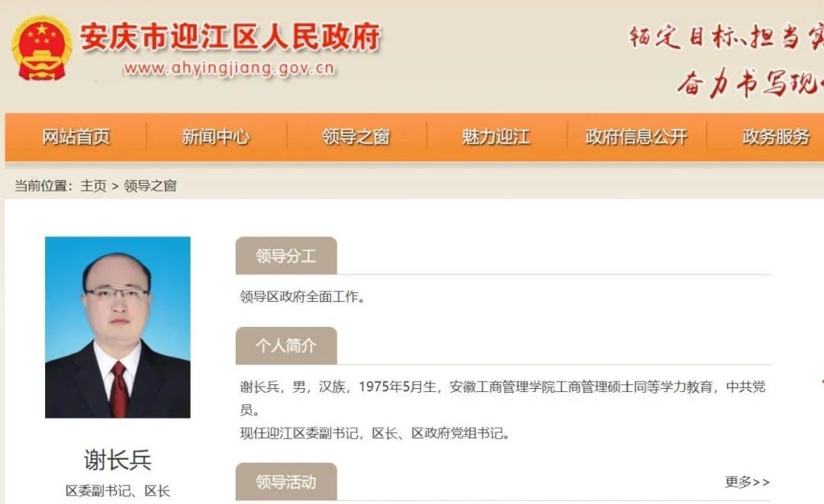Go to the 新闻中心 navigation tab
This screenshot has width=824, height=504.
pos(216,137)
